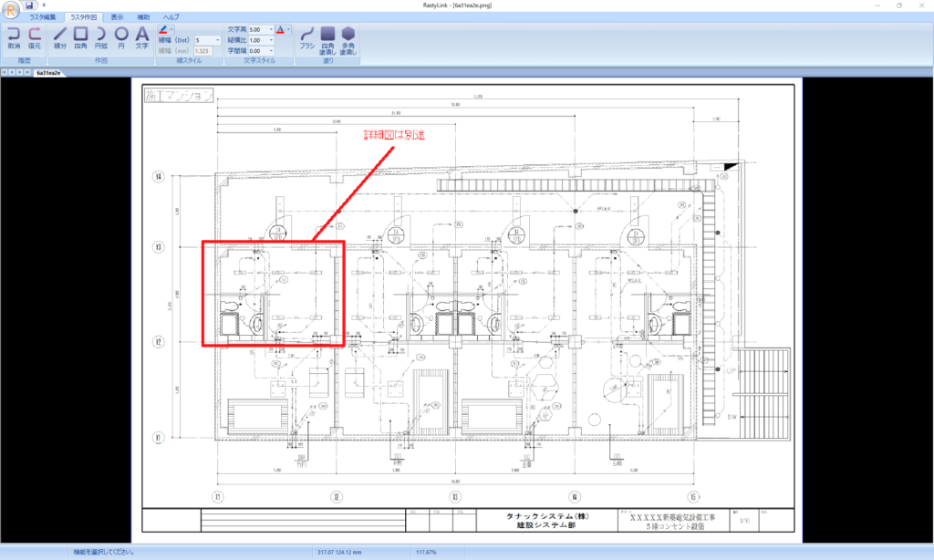Click the 5階コンセント設備 drawing title text
This screenshot has height=560, width=934.
(x=675, y=526)
